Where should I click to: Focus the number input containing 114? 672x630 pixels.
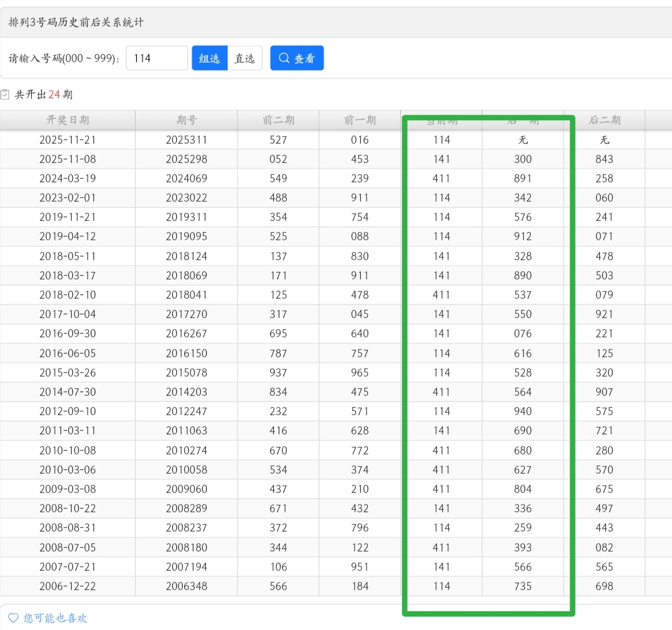[x=157, y=59]
